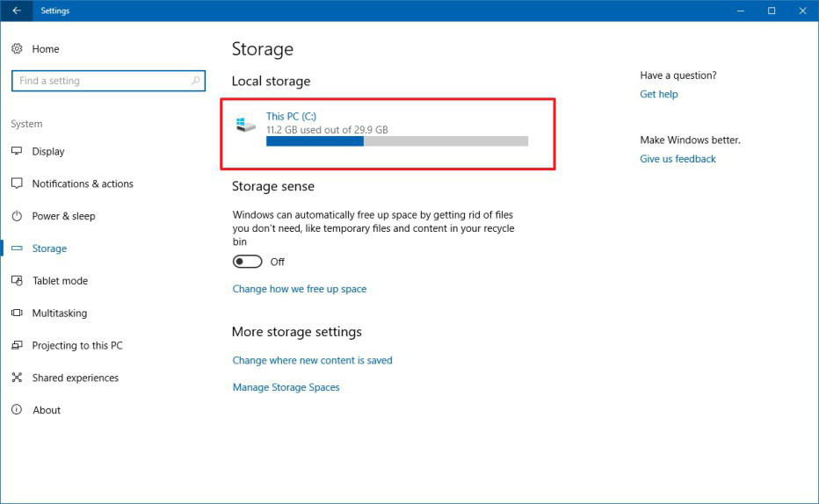The width and height of the screenshot is (819, 504).
Task: Go to Shared experiences
Action: coord(76,378)
